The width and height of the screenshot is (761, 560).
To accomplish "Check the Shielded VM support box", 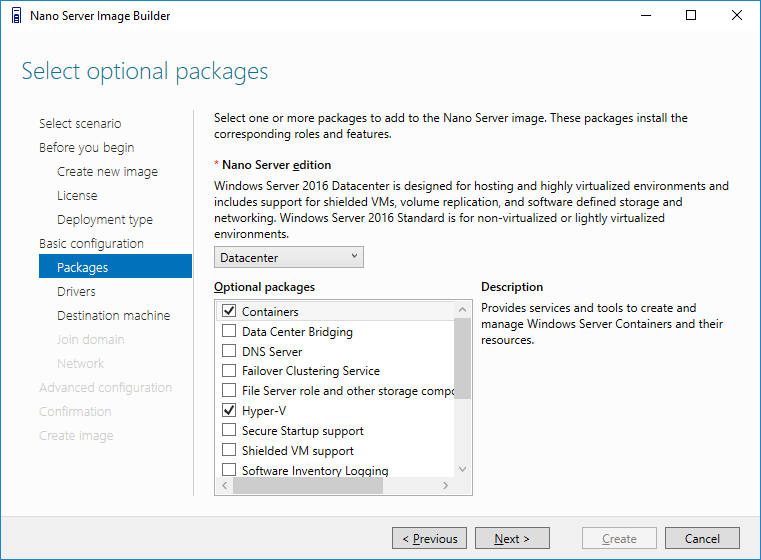I will point(229,450).
